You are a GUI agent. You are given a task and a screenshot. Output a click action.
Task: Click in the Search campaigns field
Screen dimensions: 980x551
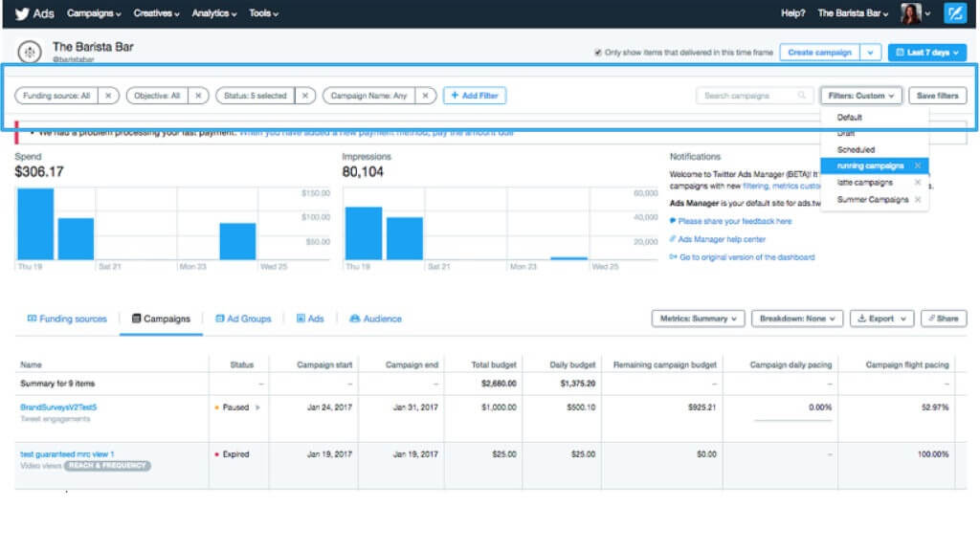coord(754,96)
